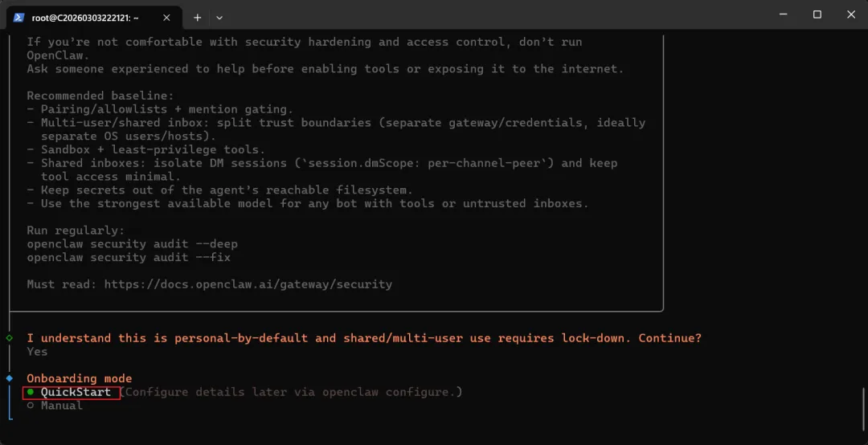Image resolution: width=868 pixels, height=445 pixels.
Task: Click the "I understand this is personal-by-default" prompt
Action: 363,338
